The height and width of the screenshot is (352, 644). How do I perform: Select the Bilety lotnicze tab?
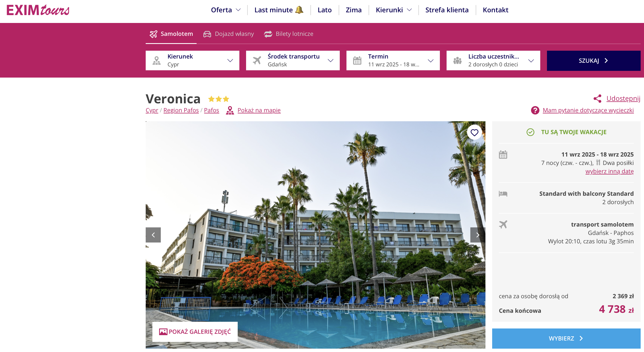coord(289,34)
